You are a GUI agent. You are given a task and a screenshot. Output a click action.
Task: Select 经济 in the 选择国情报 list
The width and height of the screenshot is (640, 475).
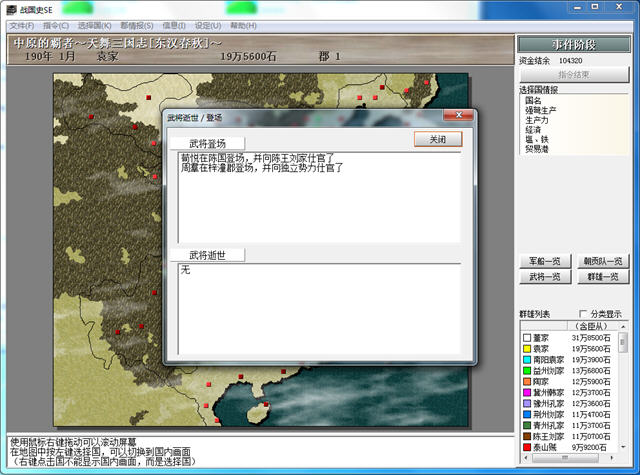(x=533, y=130)
